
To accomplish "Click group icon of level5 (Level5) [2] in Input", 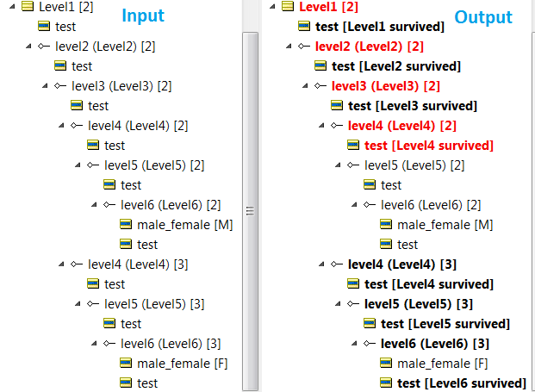I will pyautogui.click(x=93, y=165).
